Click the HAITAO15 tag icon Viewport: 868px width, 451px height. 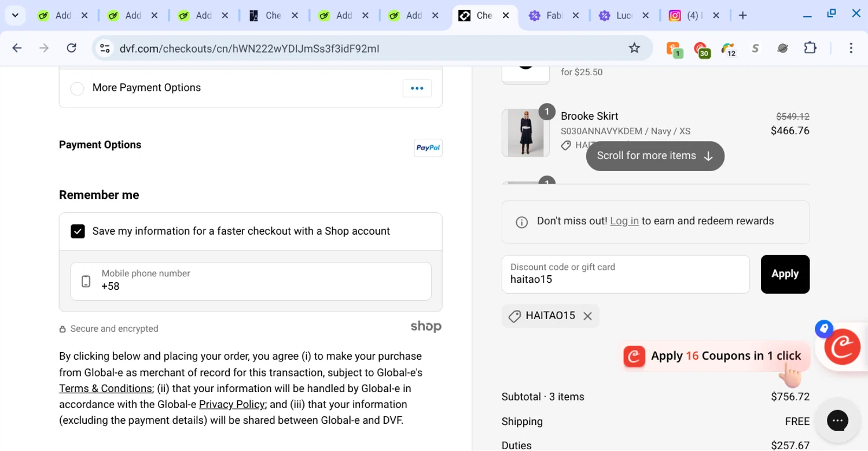[x=514, y=316]
